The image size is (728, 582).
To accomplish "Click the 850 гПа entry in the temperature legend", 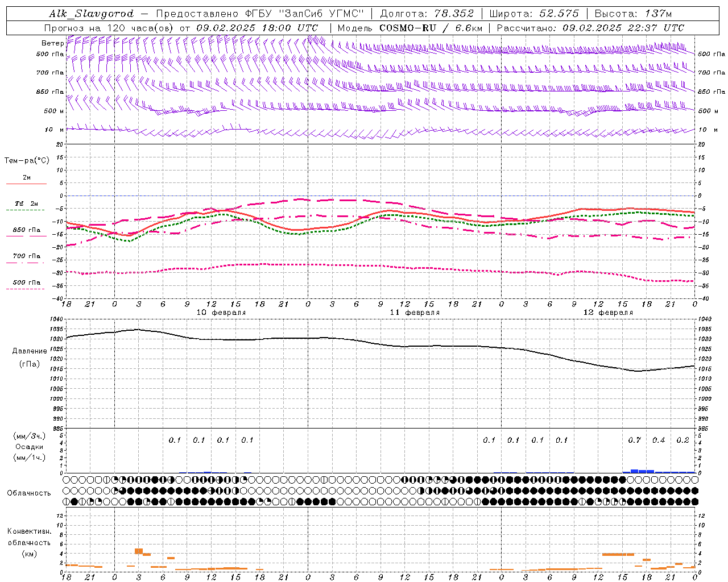I will point(26,230).
